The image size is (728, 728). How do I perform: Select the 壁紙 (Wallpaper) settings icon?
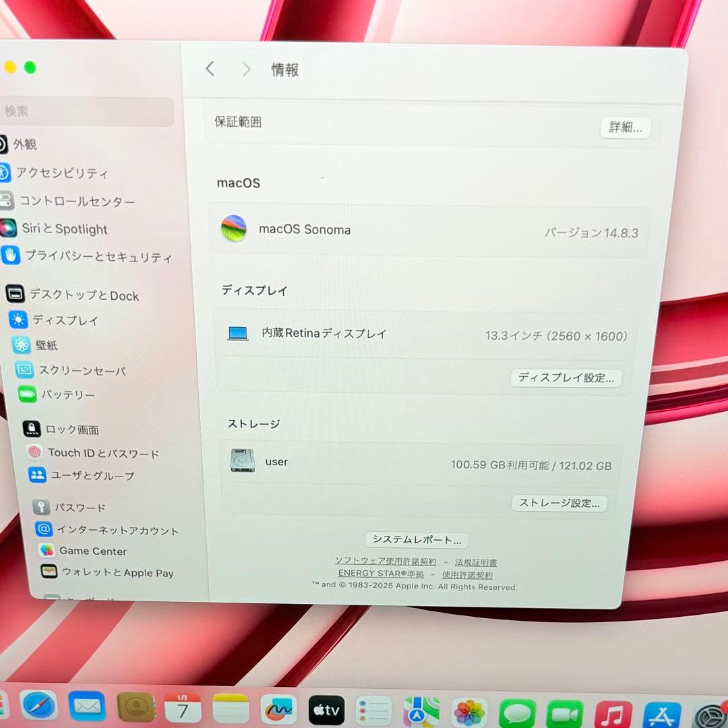20,345
